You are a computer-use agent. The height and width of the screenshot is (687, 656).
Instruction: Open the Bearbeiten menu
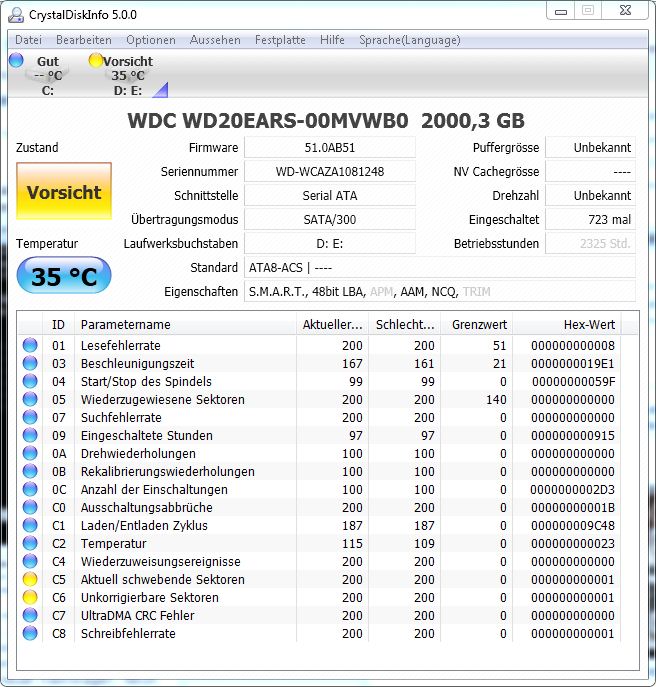coord(84,40)
